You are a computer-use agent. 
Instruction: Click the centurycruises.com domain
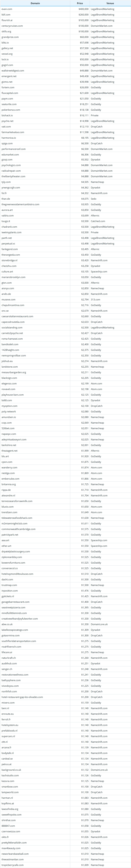click(12, 26)
